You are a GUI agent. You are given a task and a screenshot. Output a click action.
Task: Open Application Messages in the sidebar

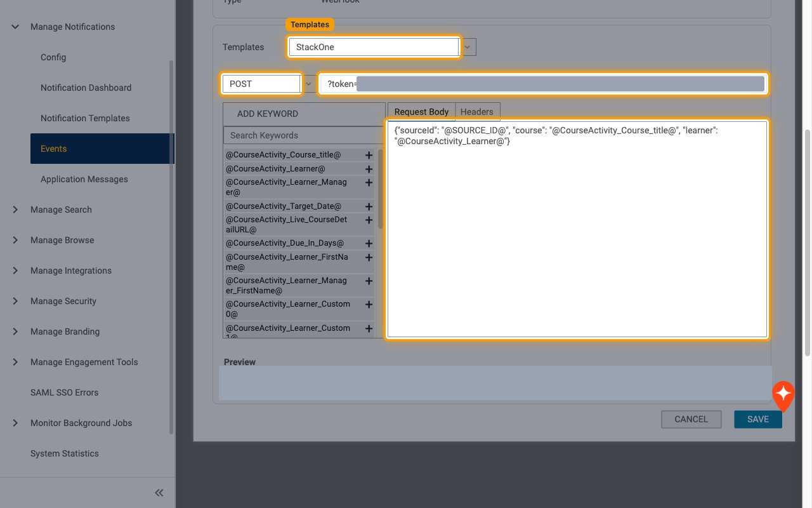(84, 179)
